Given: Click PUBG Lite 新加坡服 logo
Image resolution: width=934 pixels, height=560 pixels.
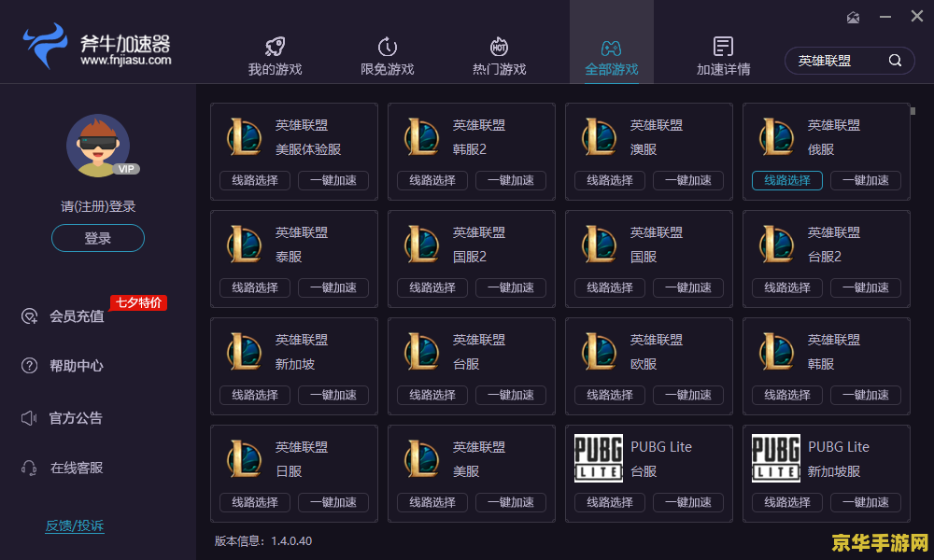Looking at the screenshot, I should pos(776,458).
